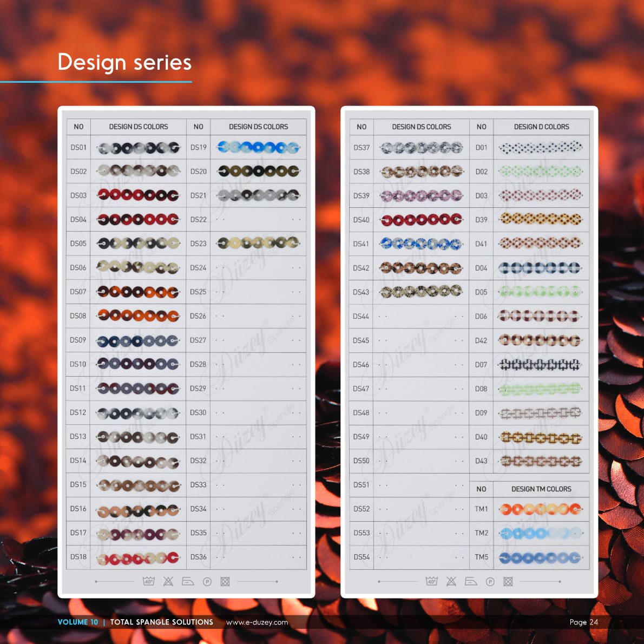Click the dry clean P icon under the DS36 column
Image resolution: width=644 pixels, height=644 pixels.
[x=207, y=582]
